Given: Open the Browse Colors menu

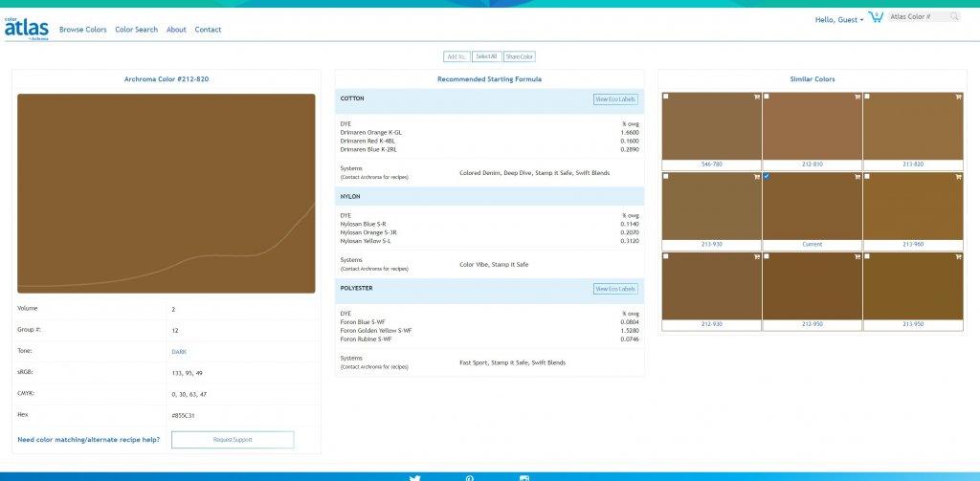Looking at the screenshot, I should [x=83, y=30].
